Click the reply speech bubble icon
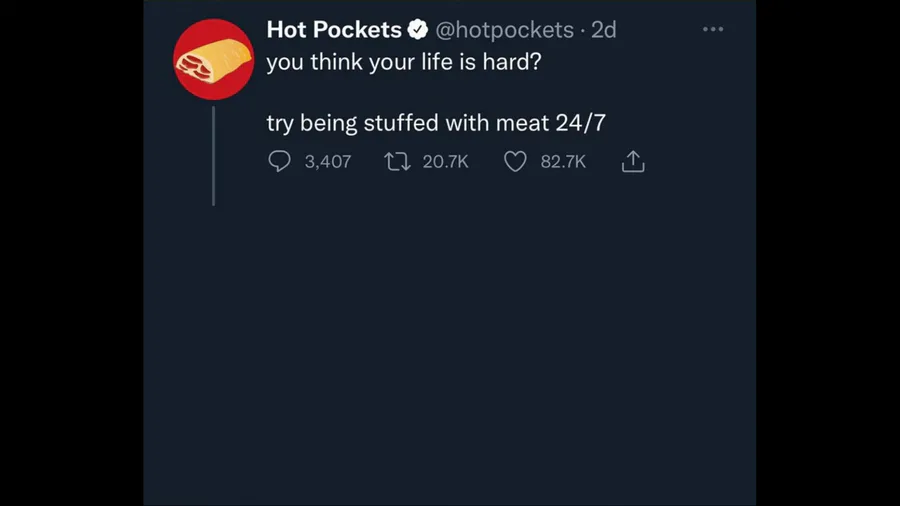This screenshot has height=506, width=900. click(x=280, y=161)
